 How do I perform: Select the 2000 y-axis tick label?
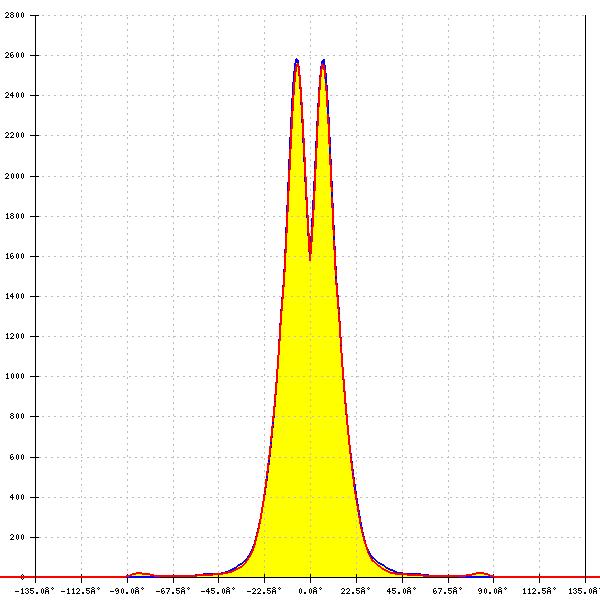[x=15, y=176]
